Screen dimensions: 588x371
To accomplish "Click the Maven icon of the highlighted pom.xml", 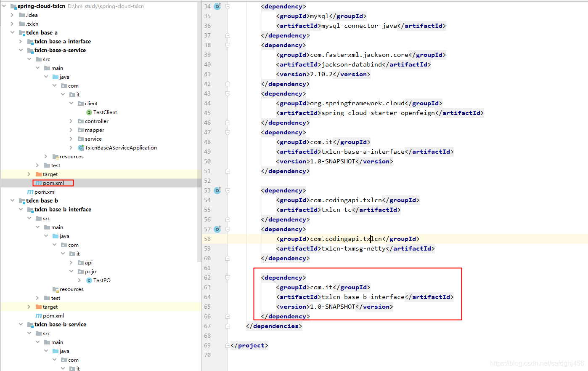I will pyautogui.click(x=39, y=183).
